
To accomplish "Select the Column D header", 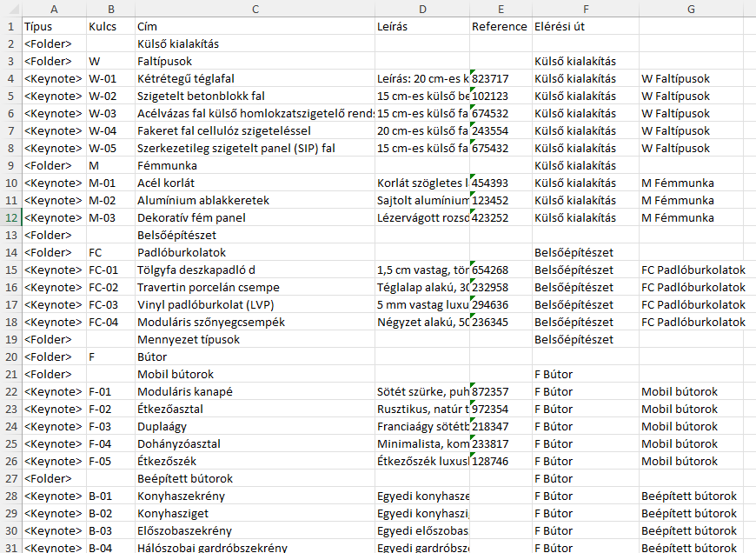I will click(x=422, y=10).
